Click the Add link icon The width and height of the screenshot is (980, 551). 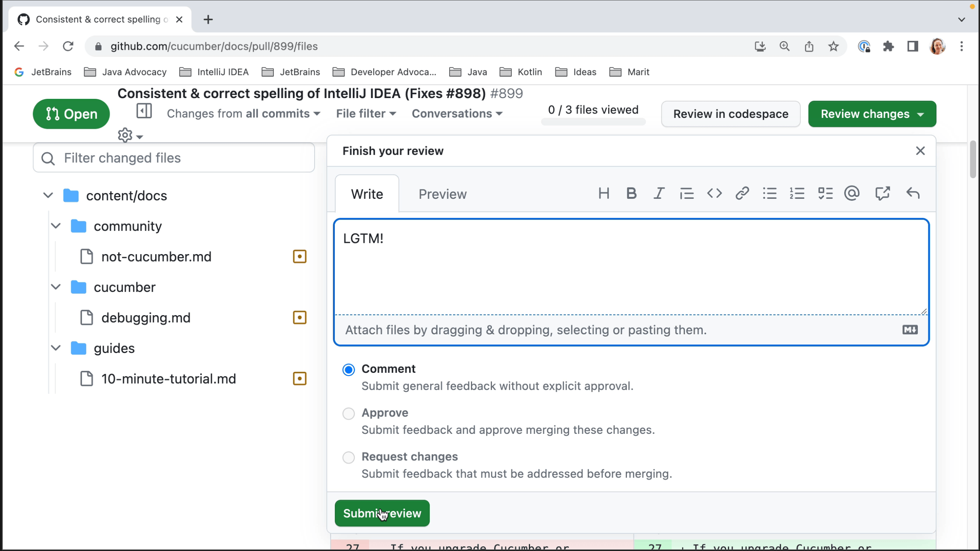coord(742,193)
